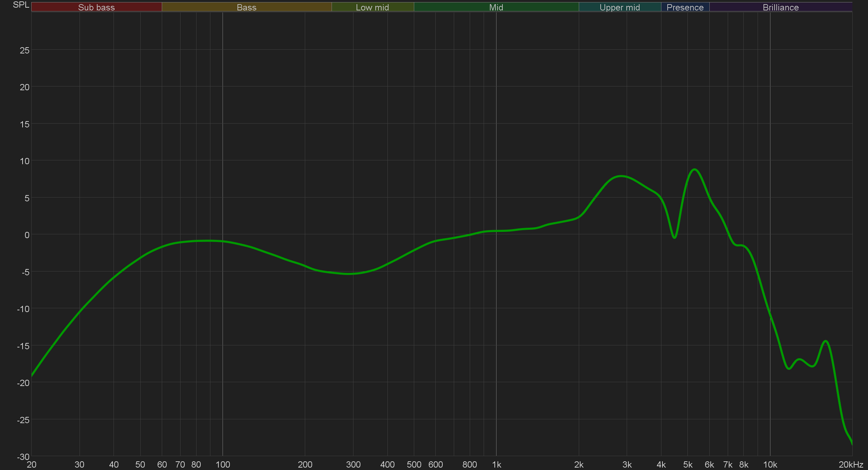
Task: Select the Mid frequency band header
Action: tap(496, 7)
